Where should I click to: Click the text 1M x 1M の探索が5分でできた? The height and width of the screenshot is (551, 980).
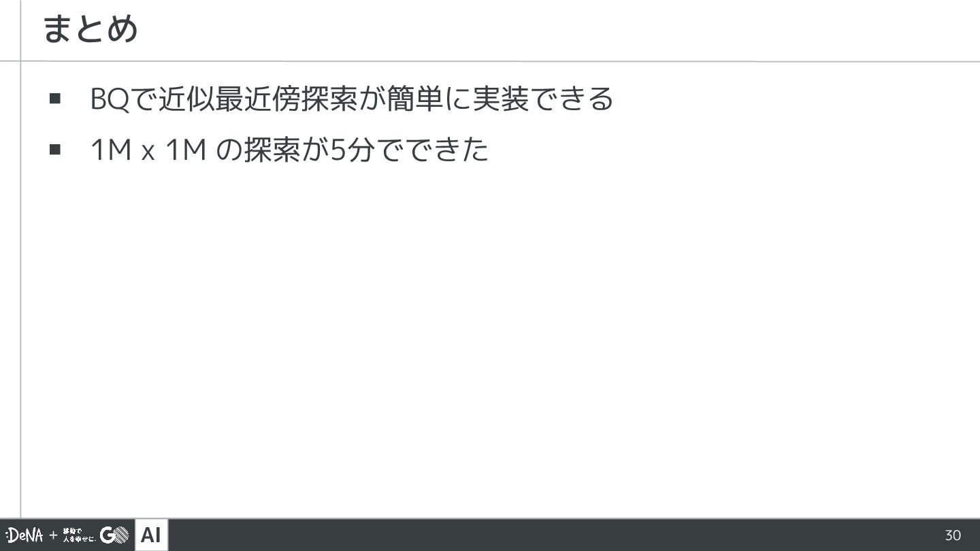coord(289,149)
